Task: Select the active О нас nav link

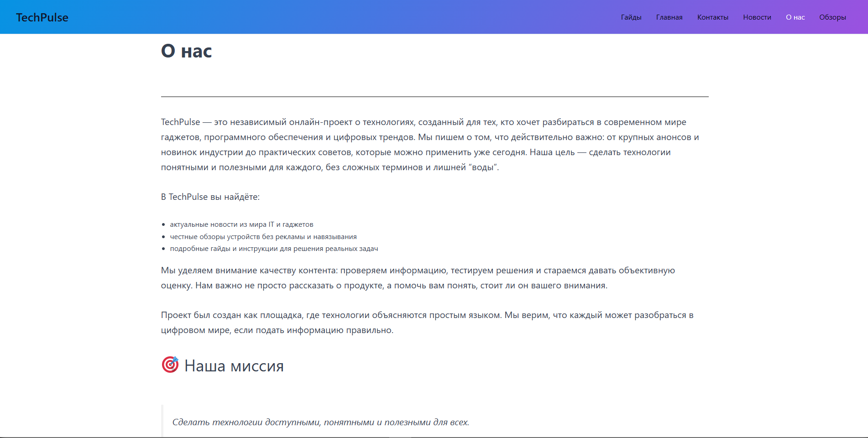Action: tap(795, 17)
